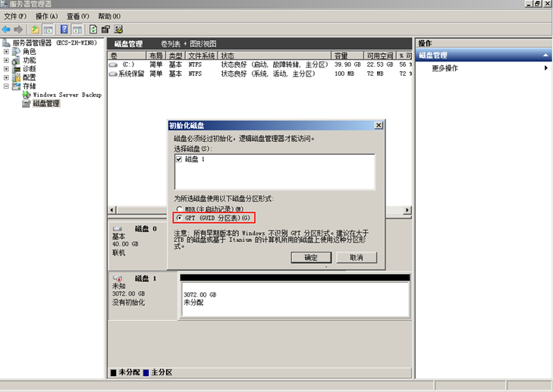This screenshot has width=553, height=392.
Task: Select the GPT (GUID 分区表) radio button
Action: coord(179,218)
